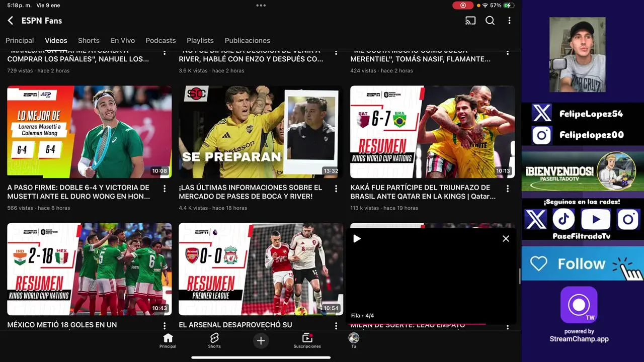Click the vertical scrollbar on video list
The height and width of the screenshot is (362, 644).
(x=520, y=276)
